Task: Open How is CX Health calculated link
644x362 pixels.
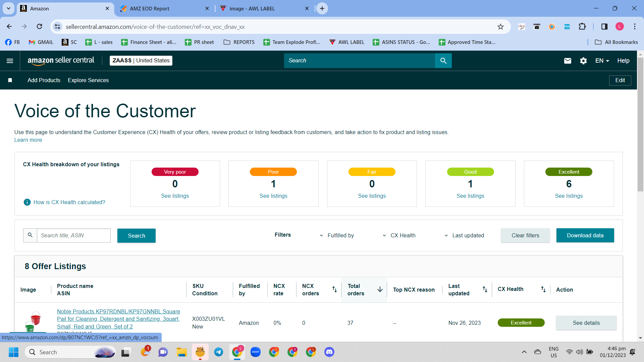Action: [69, 202]
